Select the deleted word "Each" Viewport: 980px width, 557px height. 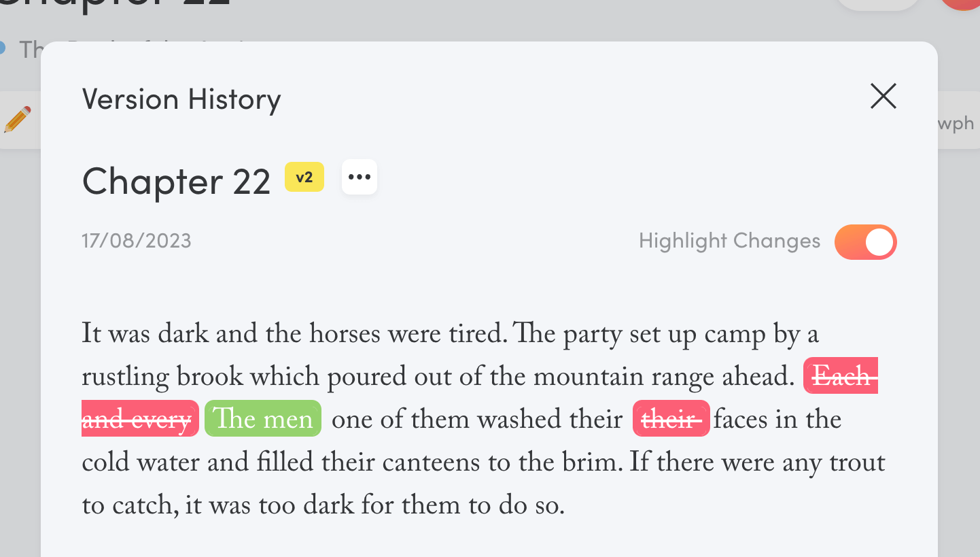(x=841, y=376)
